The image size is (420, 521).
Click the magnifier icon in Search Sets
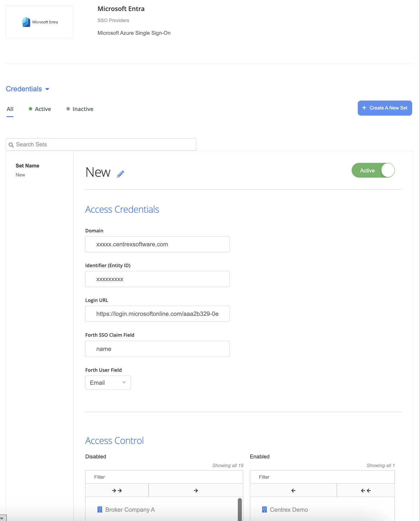(11, 145)
